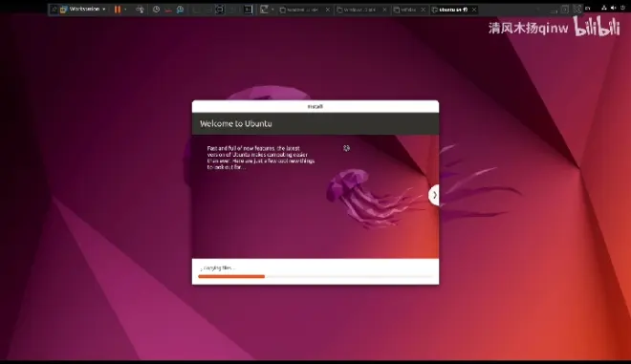Open the console view icon
Image resolution: width=631 pixels, height=364 pixels.
pos(248,10)
